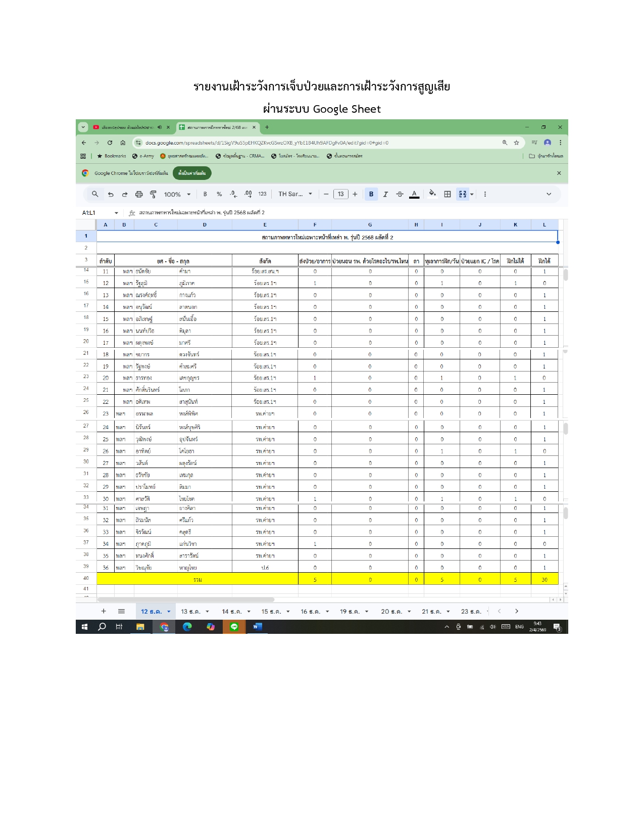
Task: Toggle bold formatting off
Action: [371, 194]
